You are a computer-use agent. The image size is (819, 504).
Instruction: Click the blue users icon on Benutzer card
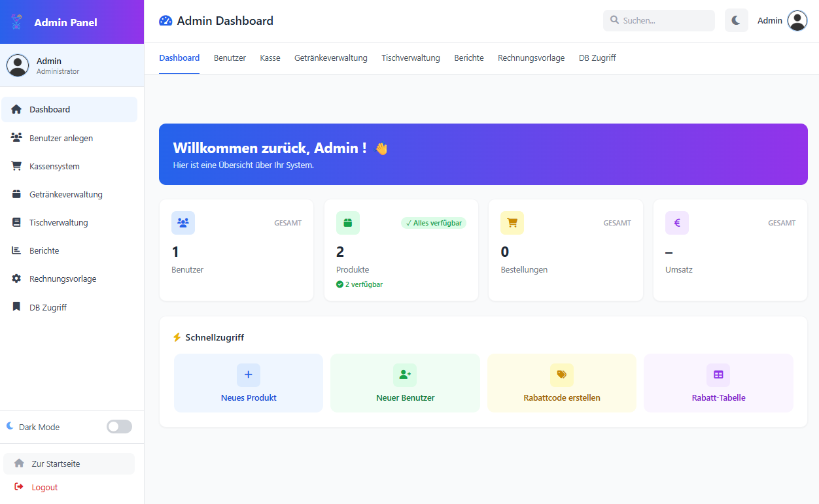click(x=183, y=223)
